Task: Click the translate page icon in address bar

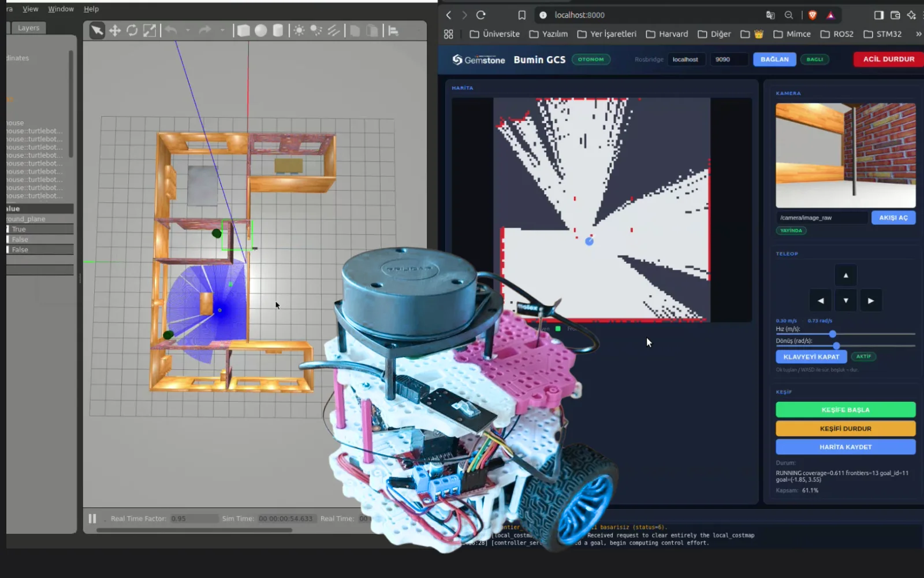Action: coord(770,15)
